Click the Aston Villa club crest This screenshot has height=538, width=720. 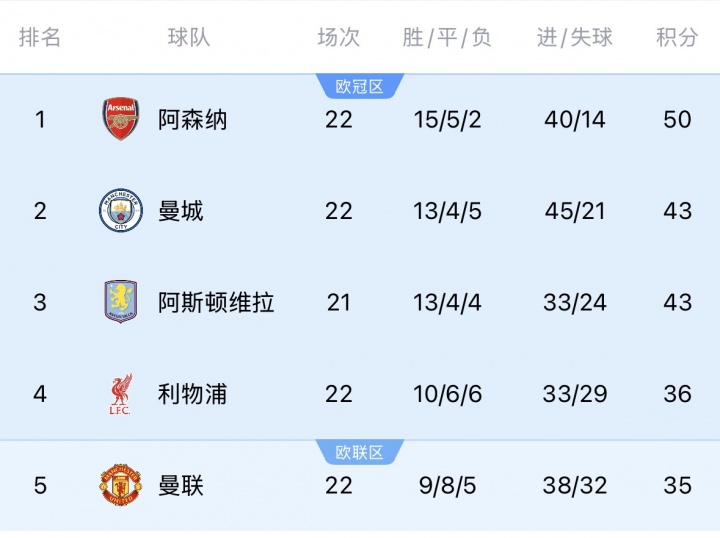[x=121, y=302]
